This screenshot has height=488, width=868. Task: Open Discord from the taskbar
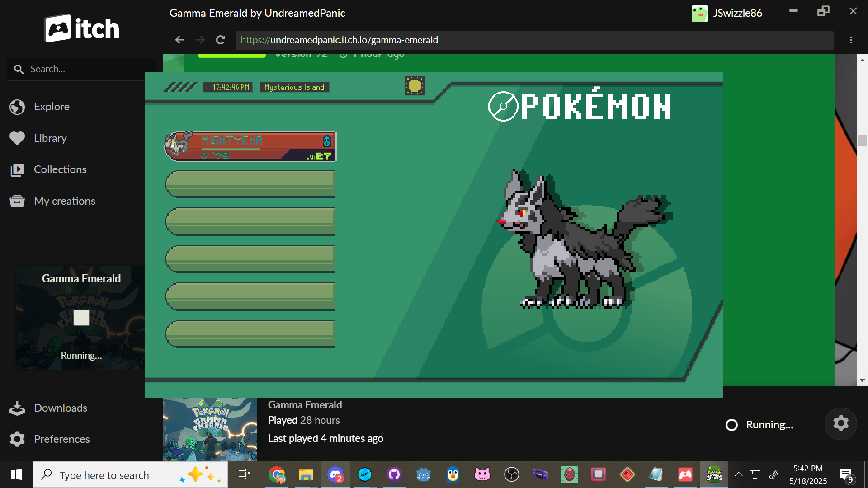coord(335,475)
